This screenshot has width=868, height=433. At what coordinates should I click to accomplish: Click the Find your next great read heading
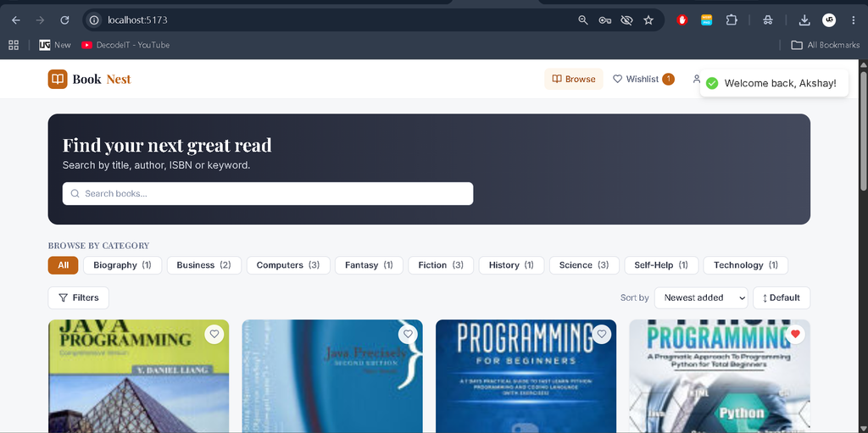167,145
